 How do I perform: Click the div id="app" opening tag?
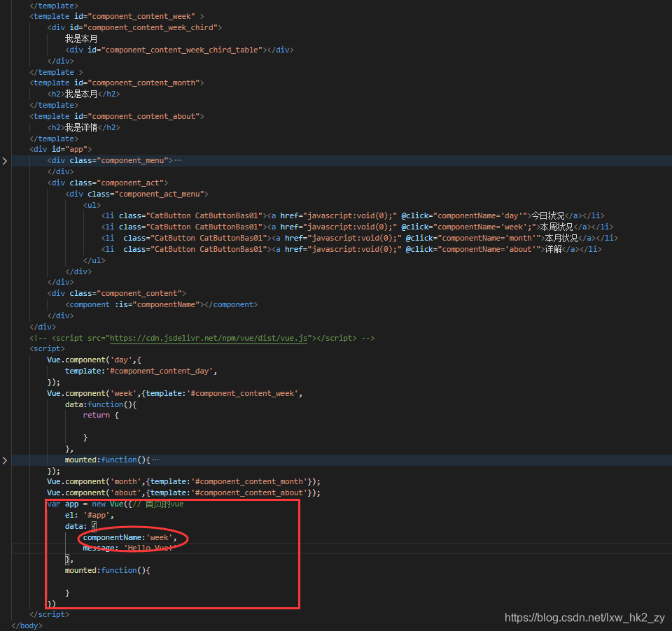pyautogui.click(x=60, y=149)
